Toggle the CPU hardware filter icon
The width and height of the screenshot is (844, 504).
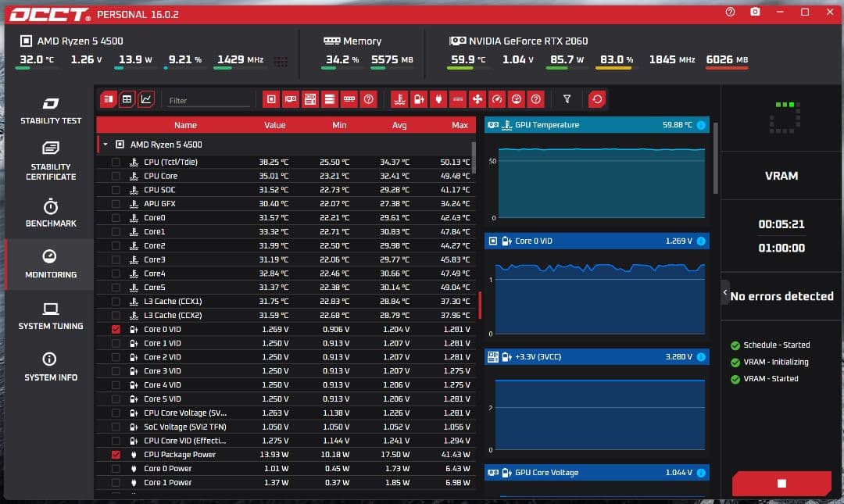[271, 99]
